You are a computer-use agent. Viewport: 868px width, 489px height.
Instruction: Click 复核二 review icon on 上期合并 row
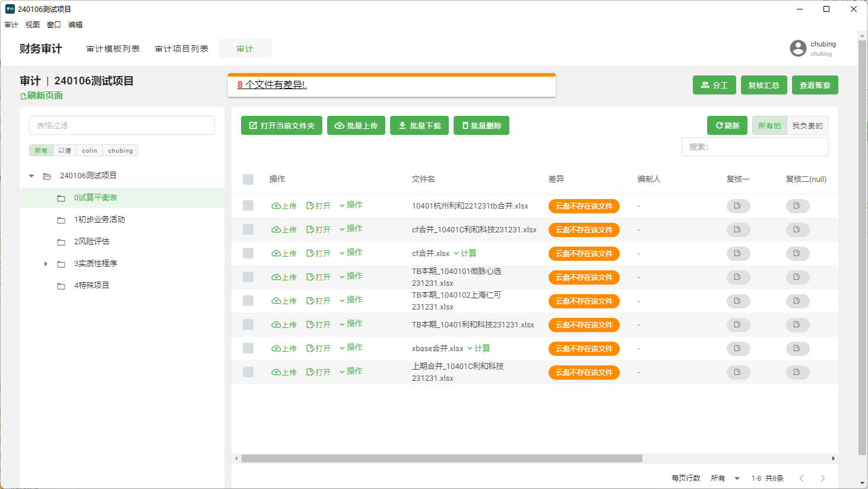point(797,373)
